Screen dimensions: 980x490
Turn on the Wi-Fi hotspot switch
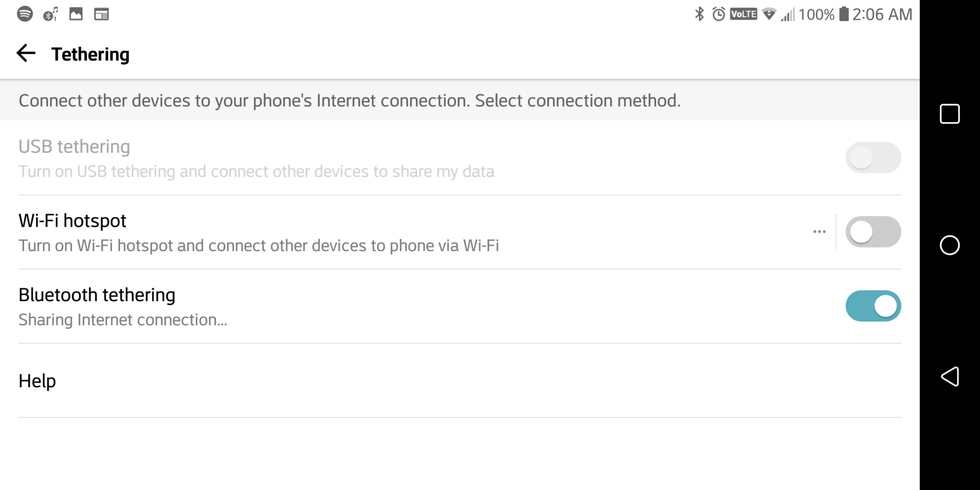[873, 231]
